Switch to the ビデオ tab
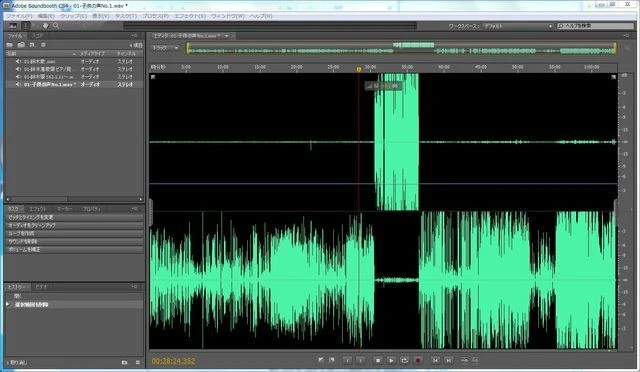640x372 pixels. pyautogui.click(x=41, y=287)
